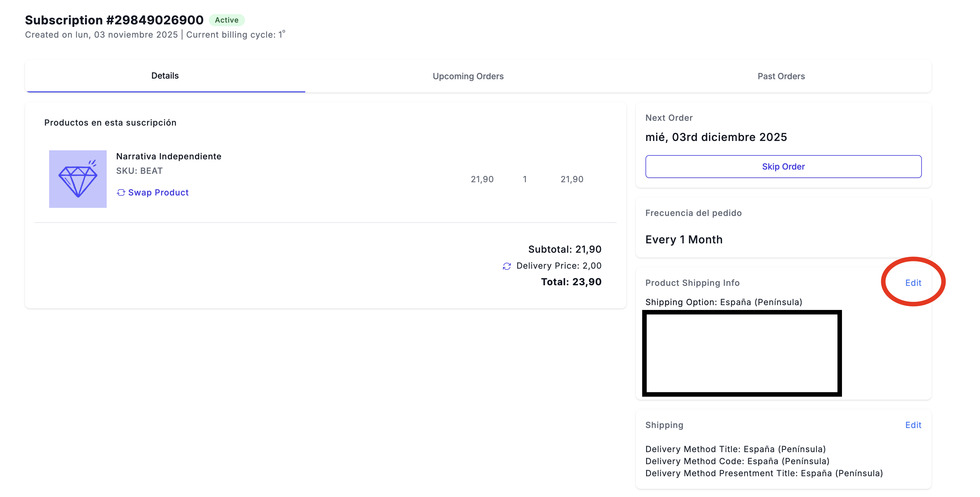
Task: Click the Narrativa Independiente product name
Action: tap(168, 156)
